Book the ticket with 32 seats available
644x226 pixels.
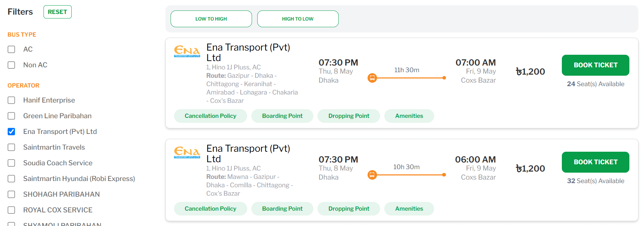pos(596,162)
